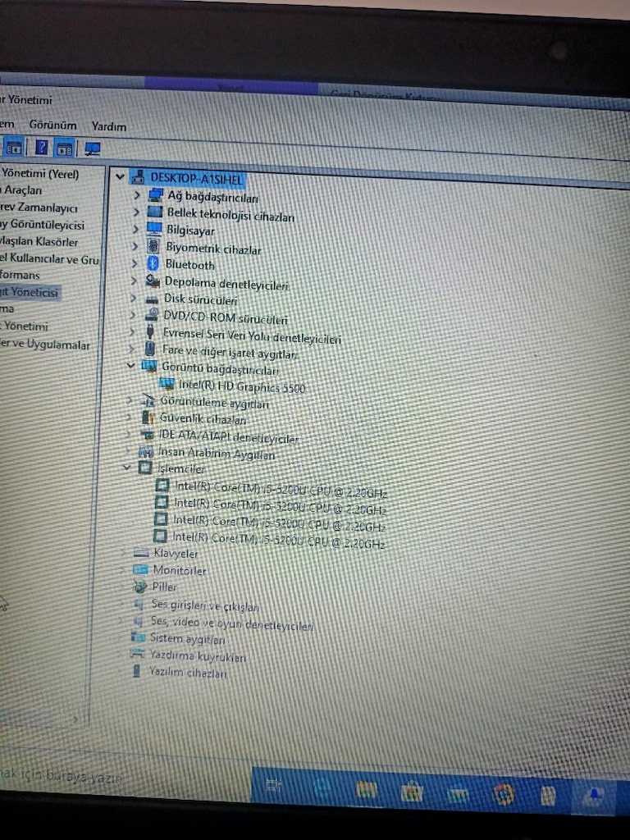This screenshot has height=840, width=630.
Task: Click the scan for hardware changes monitor icon
Action: pyautogui.click(x=93, y=149)
